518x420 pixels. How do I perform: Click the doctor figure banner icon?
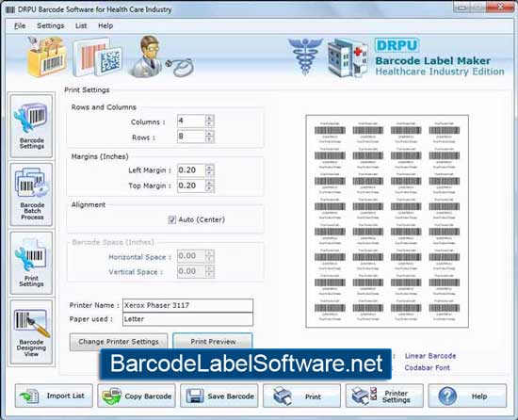[x=147, y=57]
